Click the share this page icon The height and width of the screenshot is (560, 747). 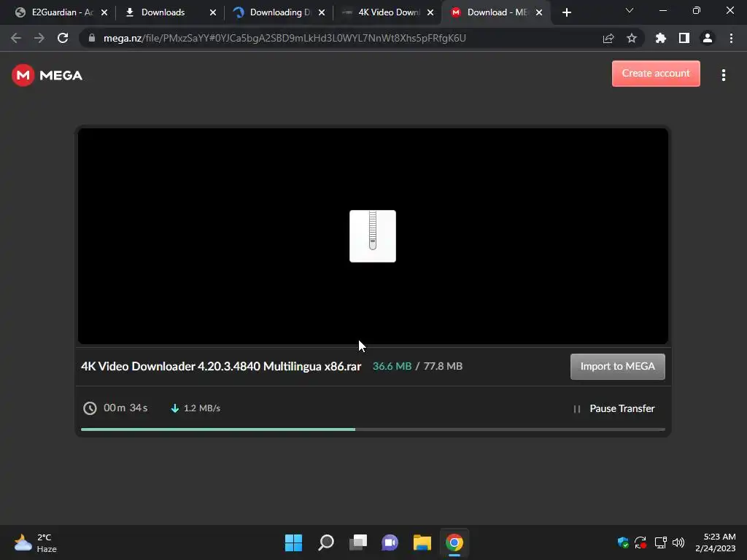tap(608, 38)
